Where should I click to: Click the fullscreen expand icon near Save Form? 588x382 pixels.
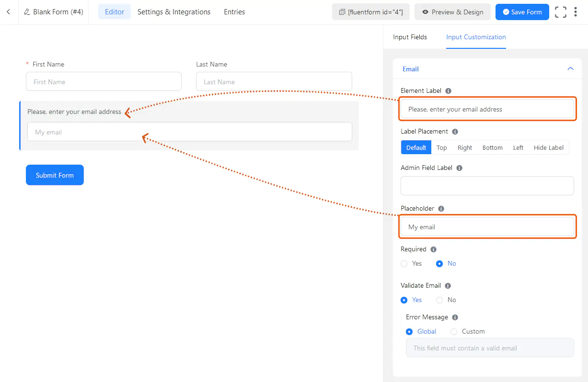560,11
